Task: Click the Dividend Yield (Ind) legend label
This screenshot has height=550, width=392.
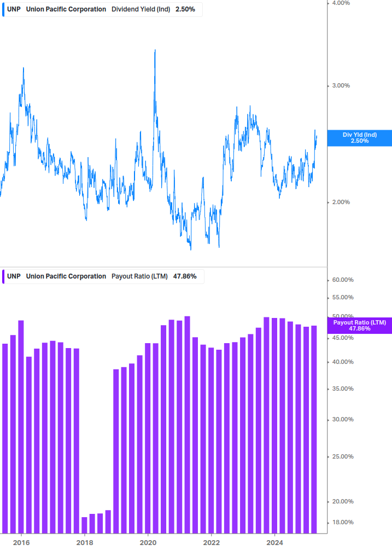Action: point(141,9)
